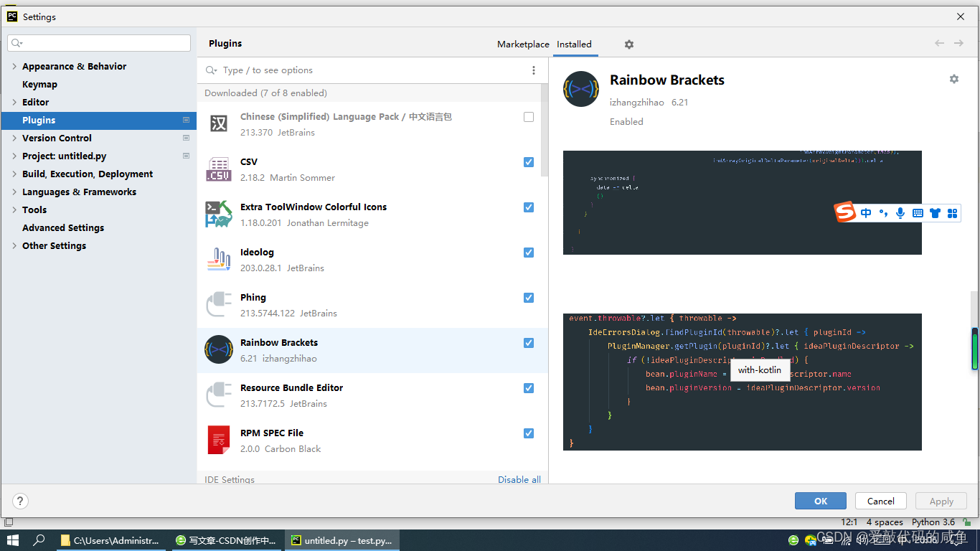Expand Build, Execution, Deployment node
The width and height of the screenshot is (980, 551).
coord(14,174)
